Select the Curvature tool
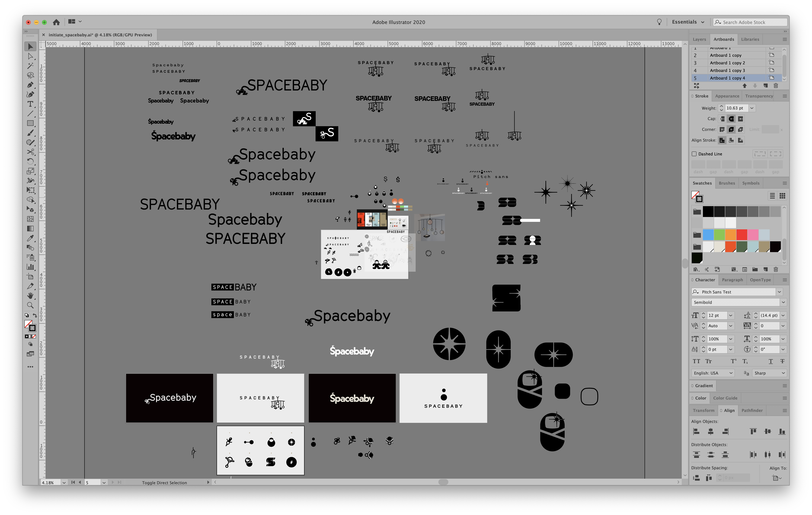The height and width of the screenshot is (515, 812). tap(30, 94)
